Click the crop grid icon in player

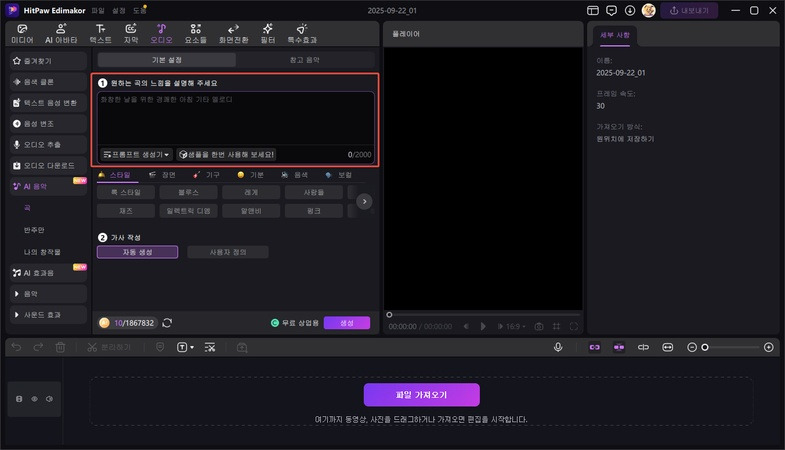[x=556, y=326]
